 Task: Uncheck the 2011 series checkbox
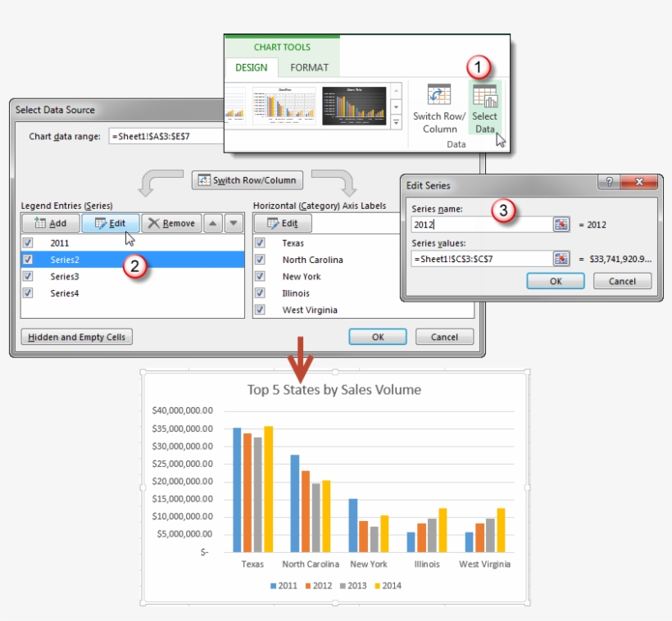pos(29,243)
